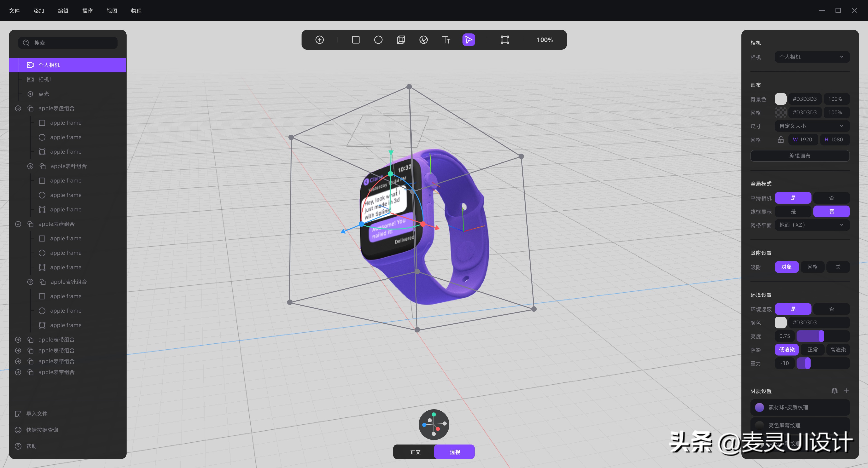Select the circle shape tool
This screenshot has height=468, width=868.
tap(378, 40)
